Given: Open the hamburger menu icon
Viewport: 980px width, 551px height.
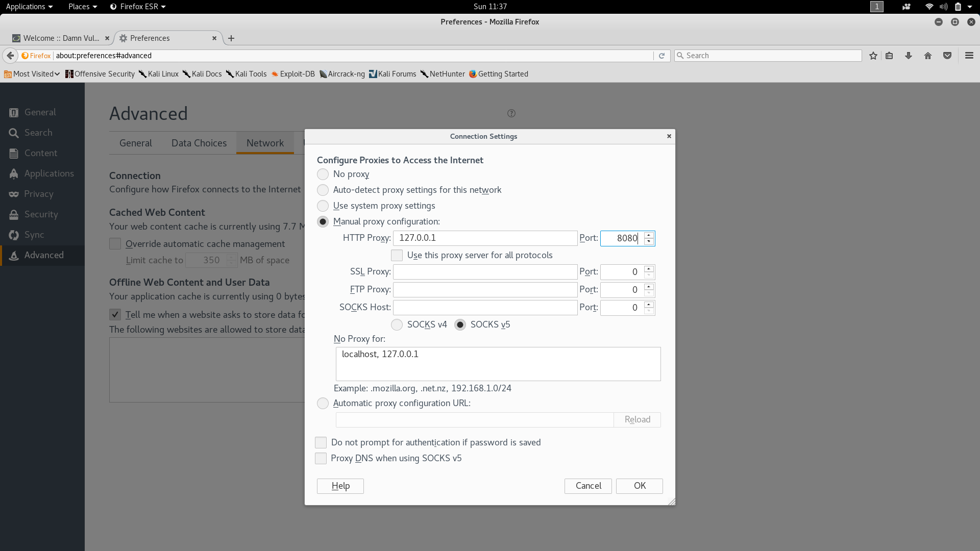Looking at the screenshot, I should pyautogui.click(x=969, y=56).
